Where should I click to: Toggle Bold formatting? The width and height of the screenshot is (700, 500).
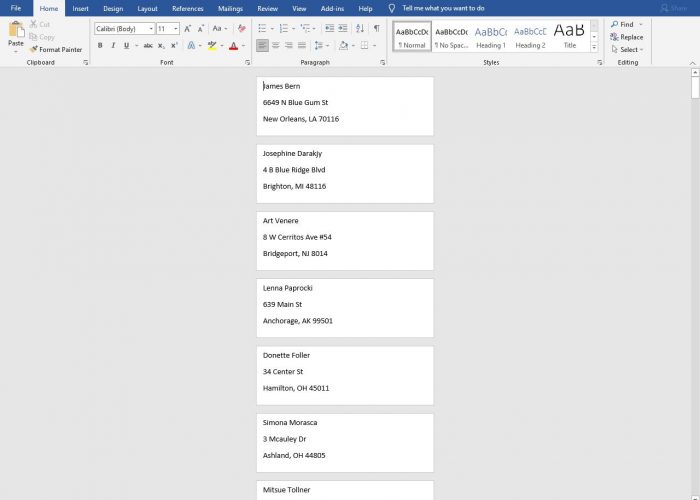point(100,46)
